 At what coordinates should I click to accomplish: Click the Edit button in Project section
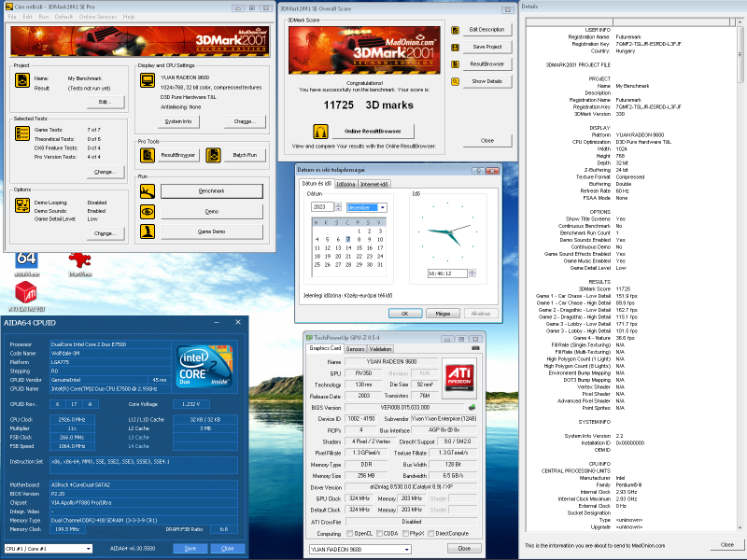[105, 102]
